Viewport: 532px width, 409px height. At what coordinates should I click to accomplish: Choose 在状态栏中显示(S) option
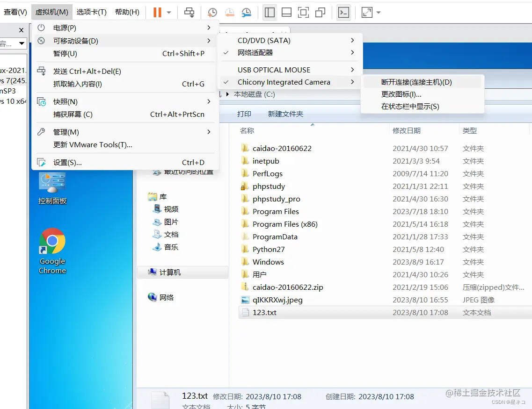423,107
